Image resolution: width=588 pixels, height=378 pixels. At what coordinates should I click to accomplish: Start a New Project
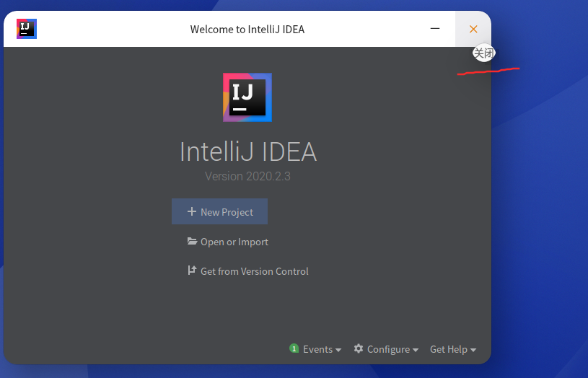pyautogui.click(x=227, y=212)
